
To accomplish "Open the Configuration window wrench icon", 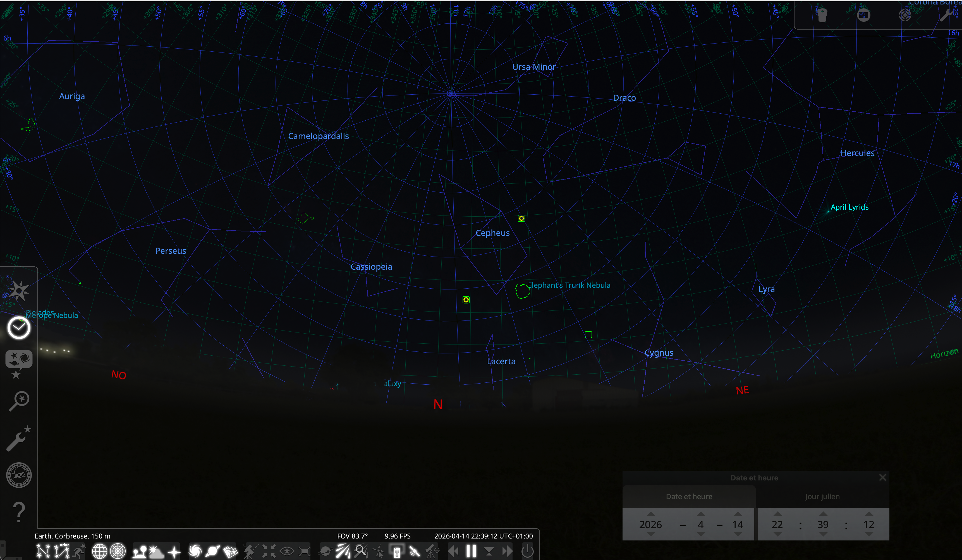I will tap(19, 439).
